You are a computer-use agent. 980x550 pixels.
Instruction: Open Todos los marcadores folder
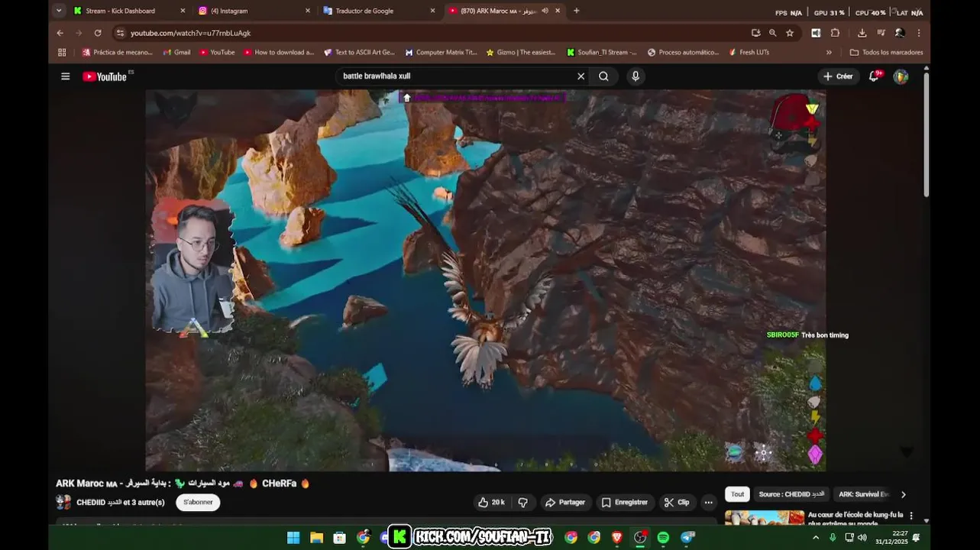[887, 53]
